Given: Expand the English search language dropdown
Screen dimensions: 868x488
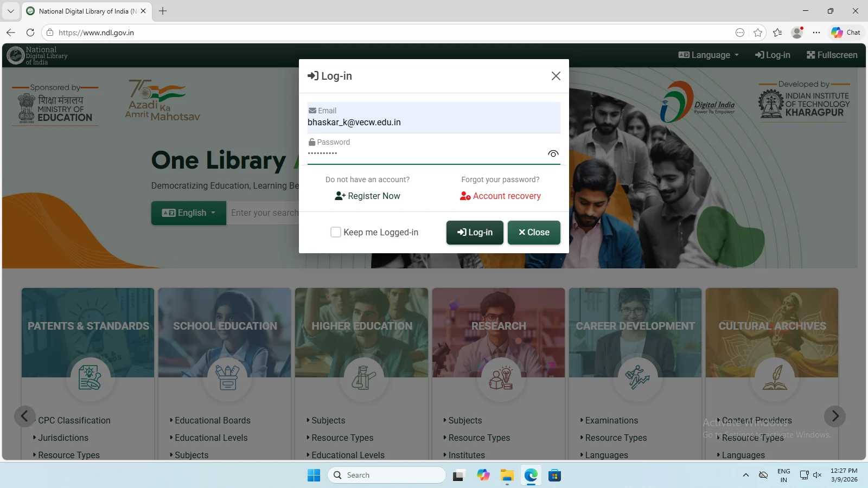Looking at the screenshot, I should pyautogui.click(x=188, y=213).
